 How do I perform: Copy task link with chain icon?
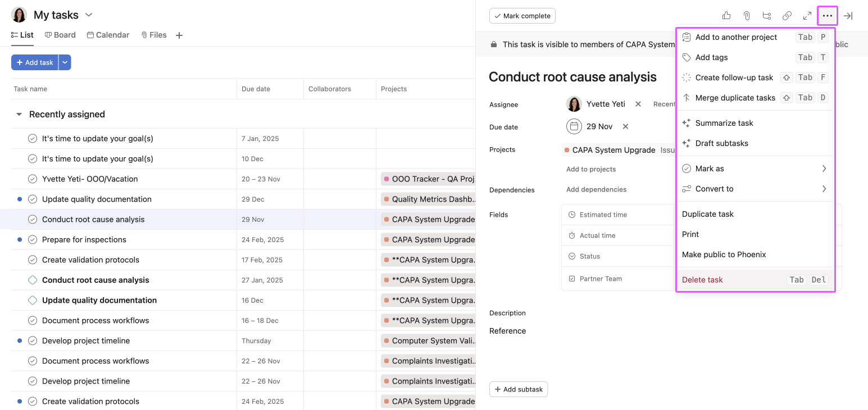[787, 16]
